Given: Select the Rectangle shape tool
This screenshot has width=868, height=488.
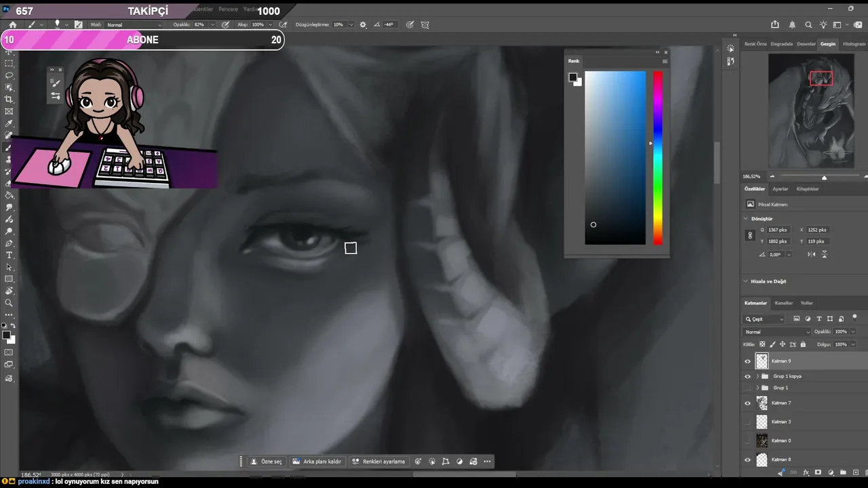Looking at the screenshot, I should pos(9,279).
